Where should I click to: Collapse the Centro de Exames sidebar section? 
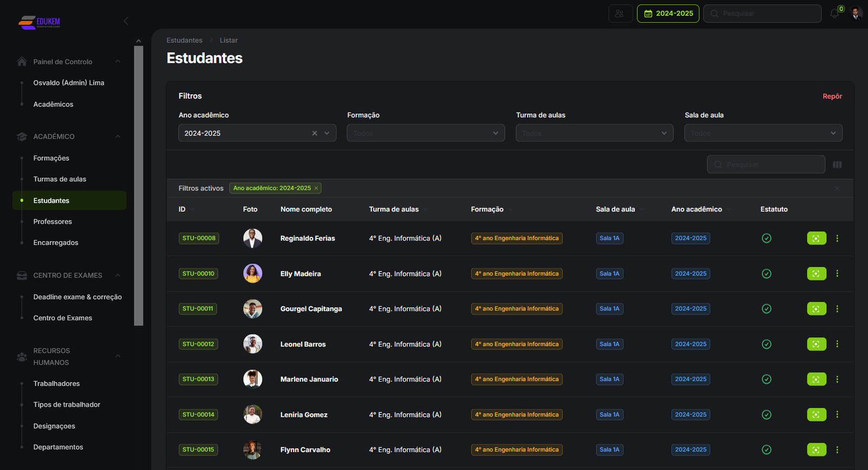click(x=118, y=275)
